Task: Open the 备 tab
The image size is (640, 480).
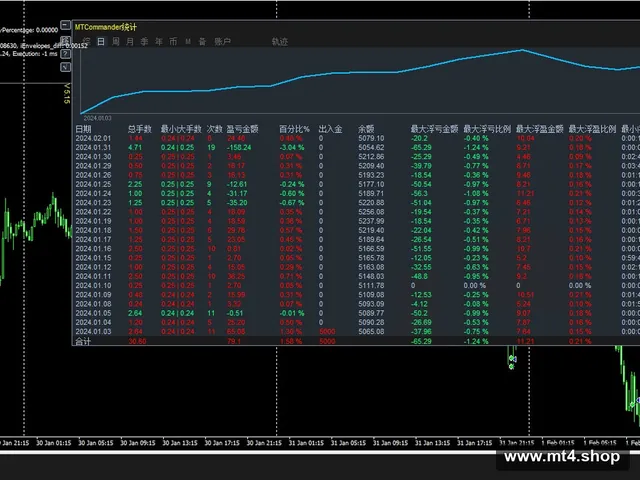Action: 202,42
